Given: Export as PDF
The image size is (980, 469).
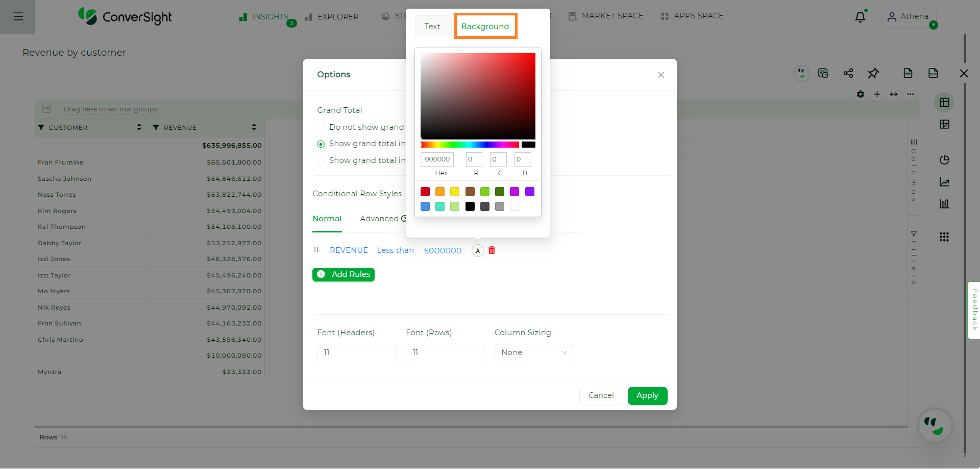Looking at the screenshot, I should [x=908, y=74].
